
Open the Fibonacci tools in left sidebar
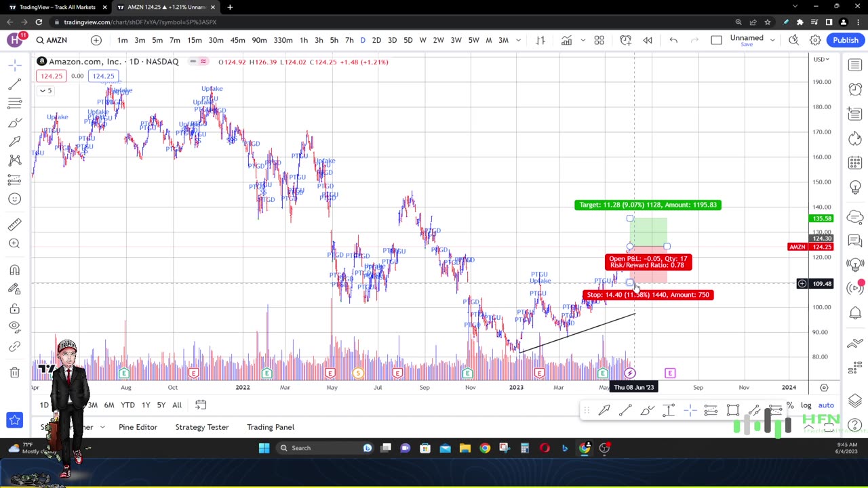click(x=14, y=104)
